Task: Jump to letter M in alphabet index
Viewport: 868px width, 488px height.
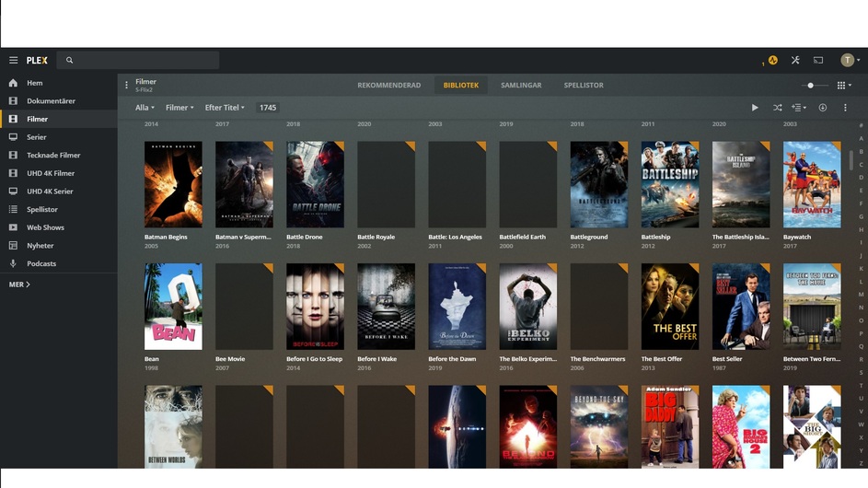Action: (x=861, y=295)
